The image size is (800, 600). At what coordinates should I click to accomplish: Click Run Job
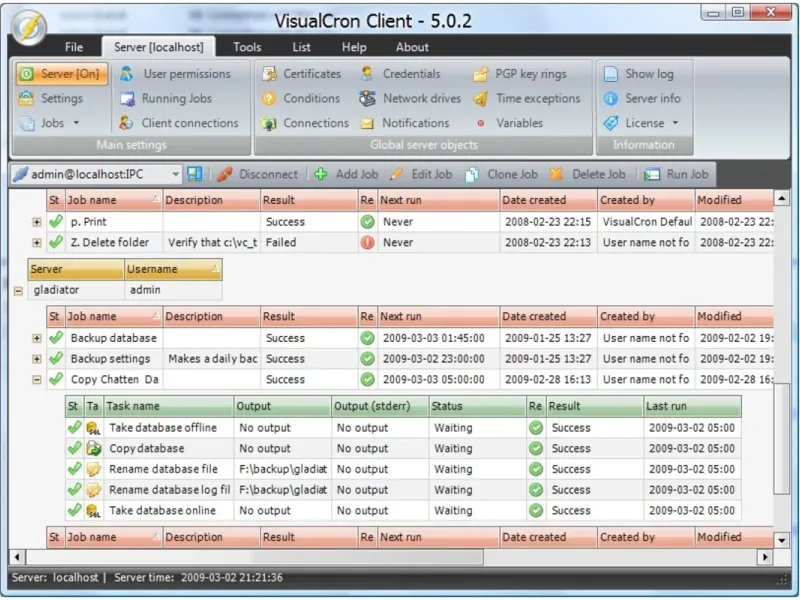[x=677, y=174]
